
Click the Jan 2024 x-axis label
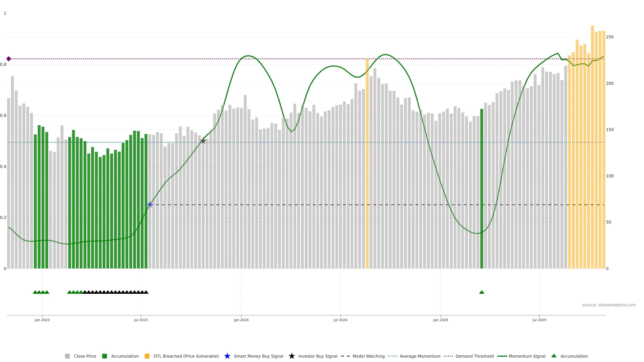(x=241, y=320)
